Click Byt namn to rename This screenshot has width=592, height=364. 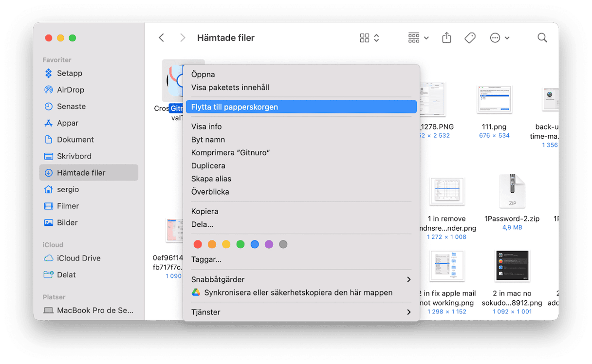[208, 140]
